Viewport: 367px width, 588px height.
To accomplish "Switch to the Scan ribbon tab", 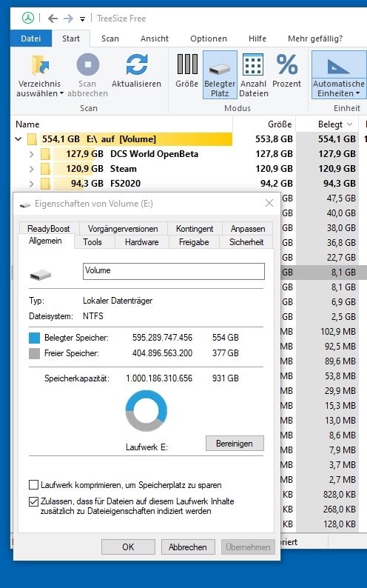I will [110, 39].
